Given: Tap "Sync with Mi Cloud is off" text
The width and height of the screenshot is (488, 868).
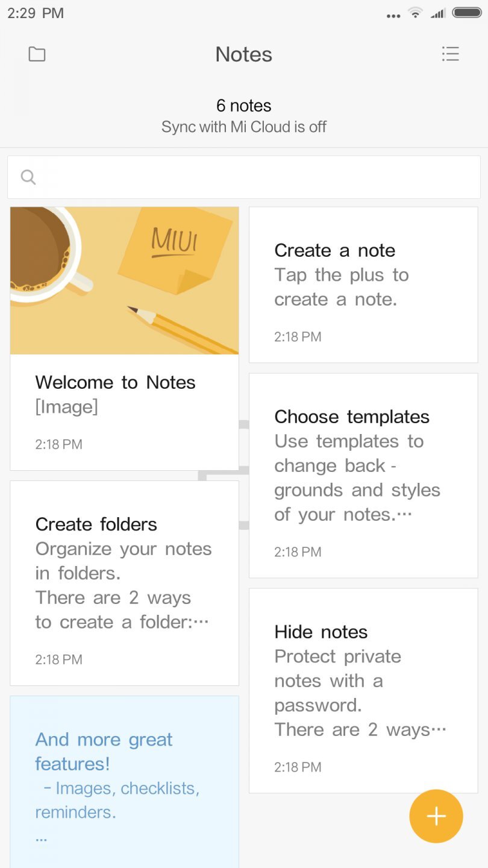Looking at the screenshot, I should [244, 127].
